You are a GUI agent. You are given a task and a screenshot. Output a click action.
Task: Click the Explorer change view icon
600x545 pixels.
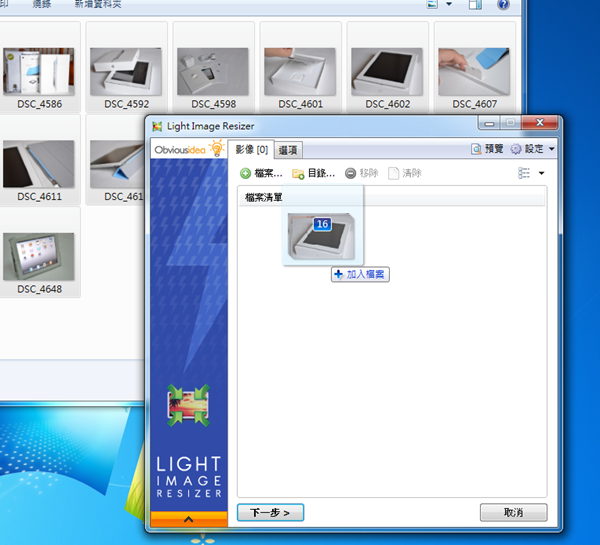pyautogui.click(x=432, y=4)
